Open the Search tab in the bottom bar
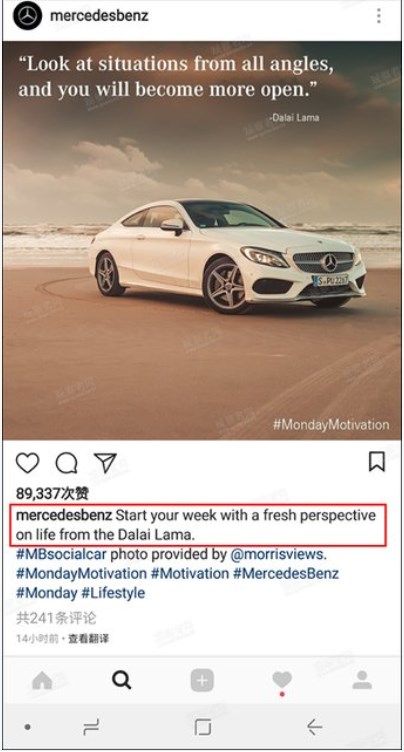Screen dimensions: 404x752 121,680
